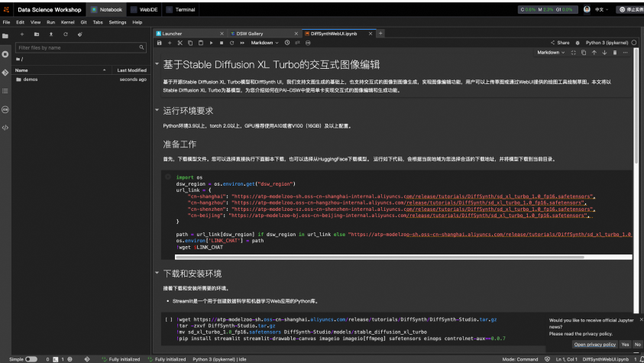Image resolution: width=644 pixels, height=363 pixels.
Task: Click Yes on Jupyter news prompt
Action: [625, 345]
